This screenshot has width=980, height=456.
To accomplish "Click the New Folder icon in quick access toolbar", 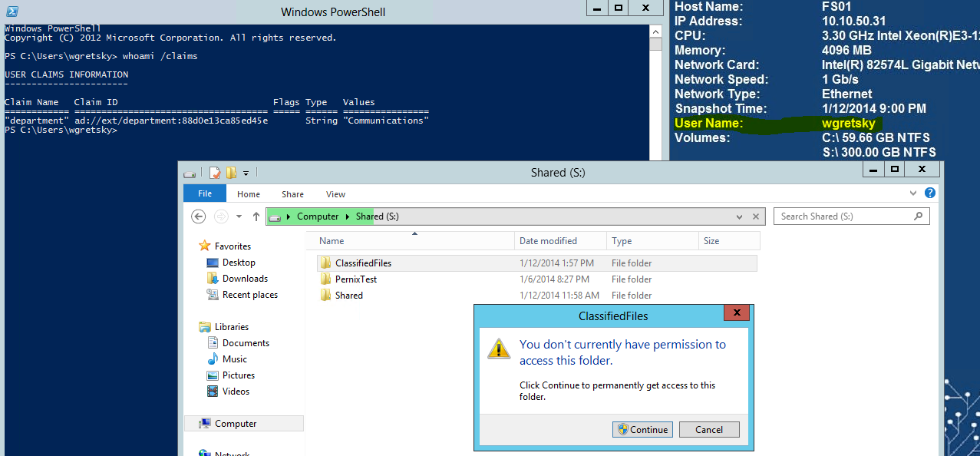I will 230,173.
